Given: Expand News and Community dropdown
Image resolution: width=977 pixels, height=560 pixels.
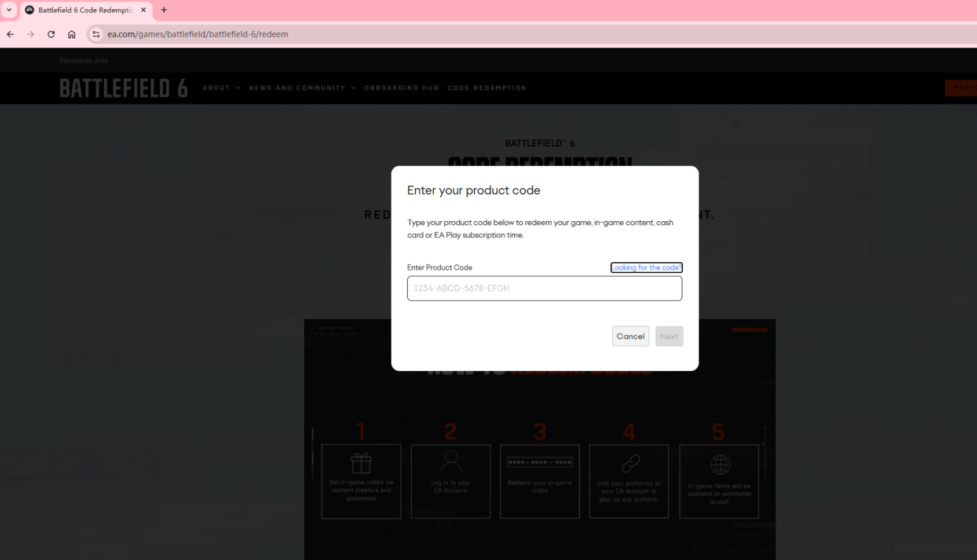Looking at the screenshot, I should pyautogui.click(x=302, y=88).
